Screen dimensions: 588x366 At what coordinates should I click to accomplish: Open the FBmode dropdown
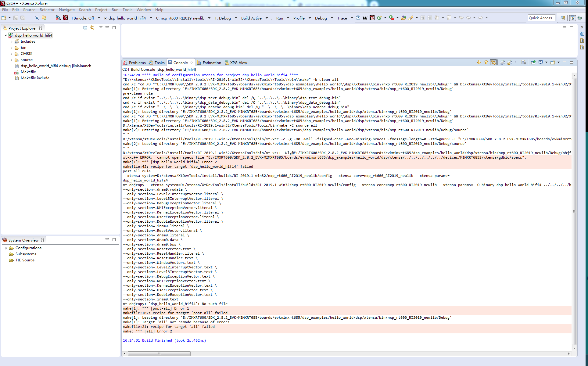[99, 18]
